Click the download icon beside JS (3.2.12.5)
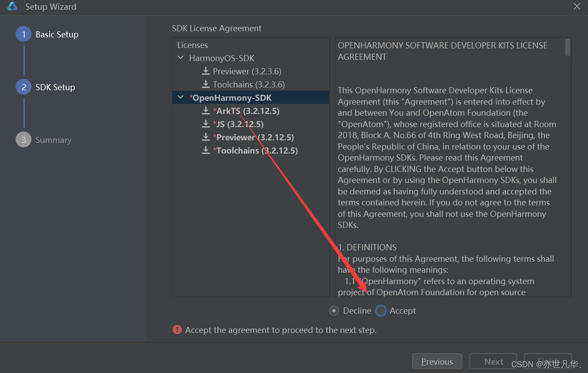Viewport: 588px width, 373px height. coord(205,124)
